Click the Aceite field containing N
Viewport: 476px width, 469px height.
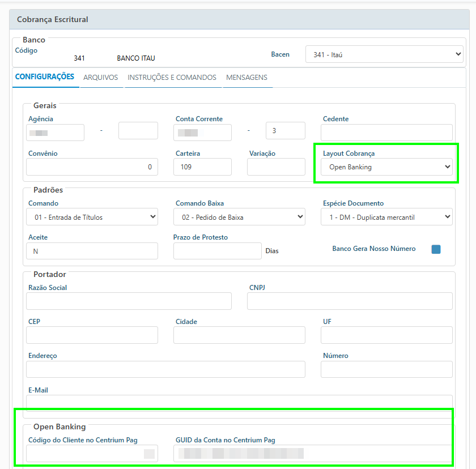[92, 251]
